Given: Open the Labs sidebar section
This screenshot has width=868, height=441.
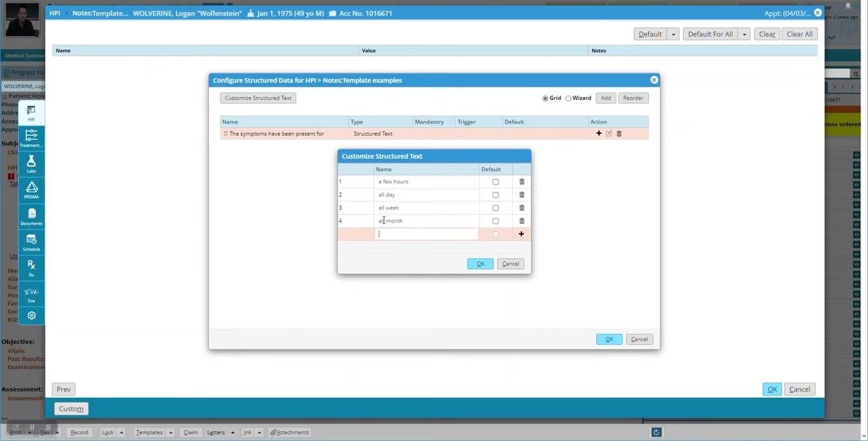Looking at the screenshot, I should click(x=31, y=164).
